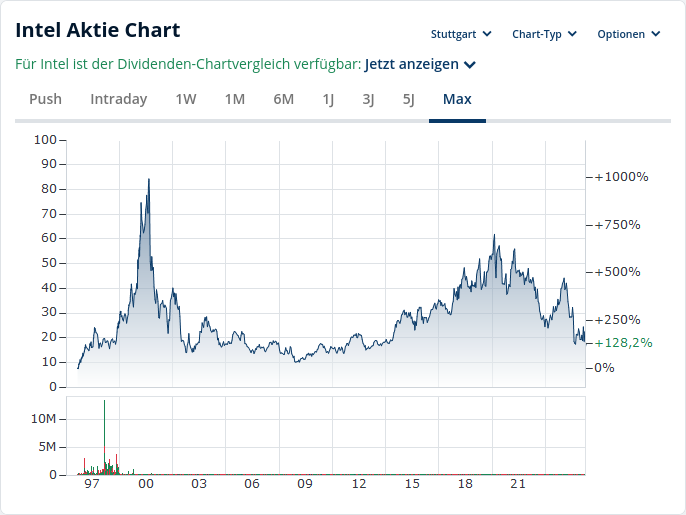Click the +250% axis label
Screen dimensions: 686x515
point(617,320)
